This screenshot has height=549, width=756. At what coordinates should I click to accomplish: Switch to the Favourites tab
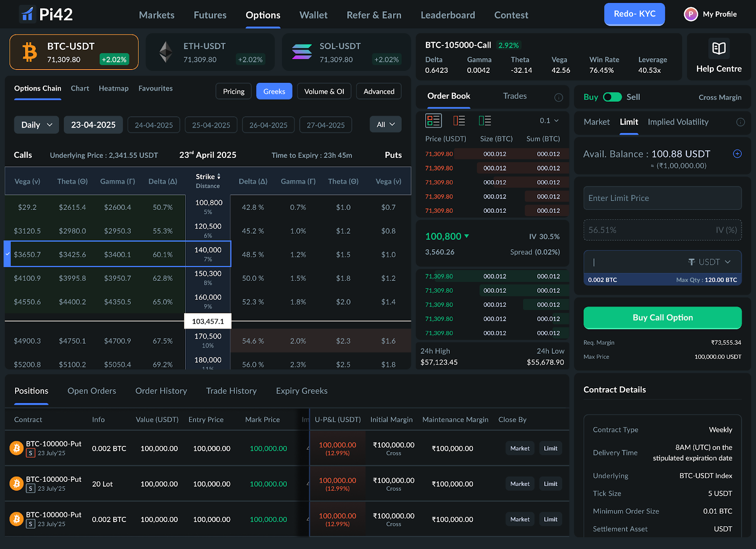point(155,88)
